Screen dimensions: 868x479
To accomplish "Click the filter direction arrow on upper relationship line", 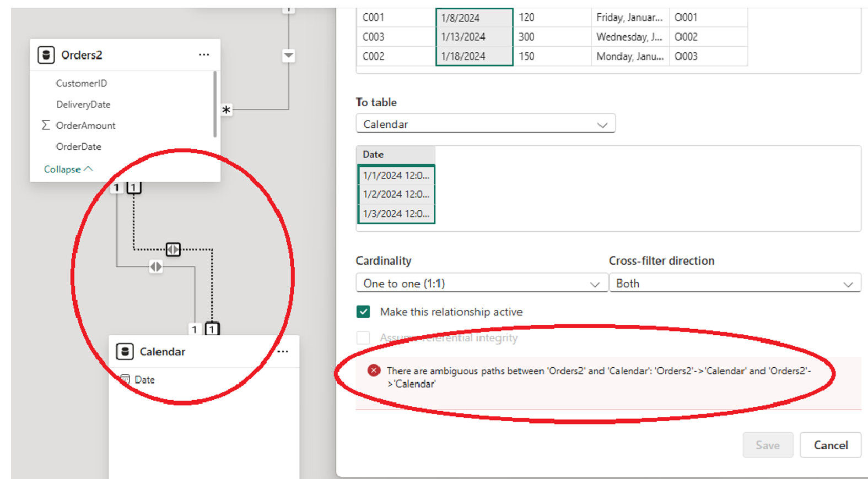I will 288,55.
